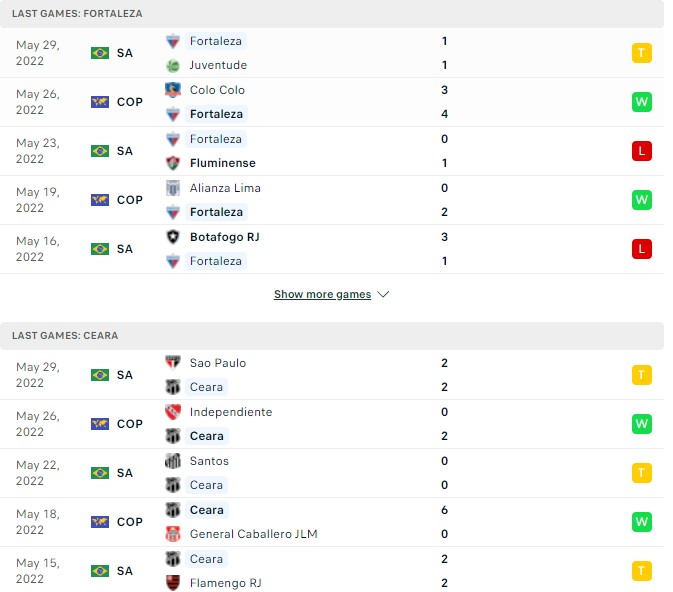Expand the Show more games chevron
Image resolution: width=673 pixels, height=592 pixels.
pyautogui.click(x=384, y=295)
